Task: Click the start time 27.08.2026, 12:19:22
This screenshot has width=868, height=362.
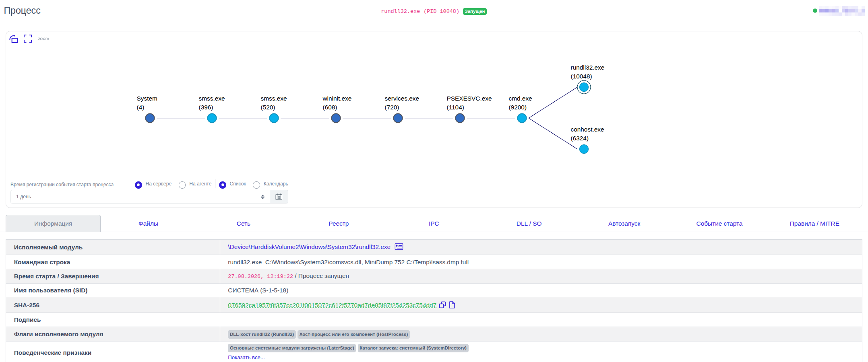Action: [x=260, y=276]
